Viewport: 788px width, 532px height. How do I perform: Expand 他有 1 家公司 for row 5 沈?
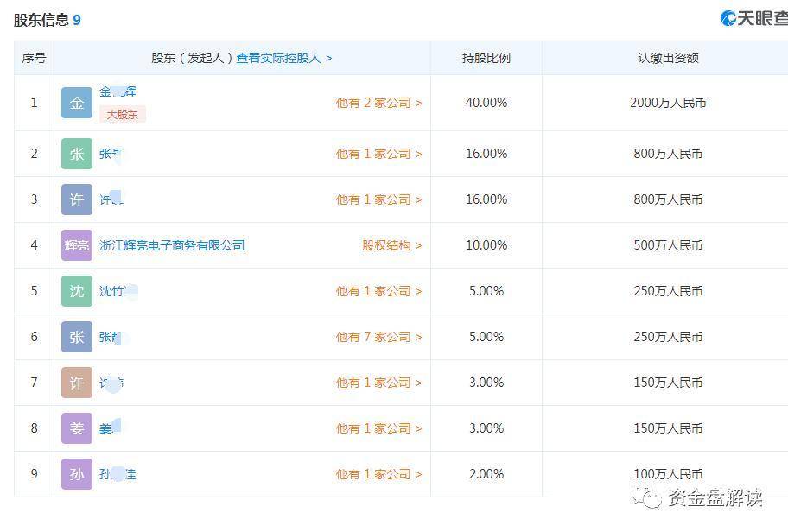(379, 291)
